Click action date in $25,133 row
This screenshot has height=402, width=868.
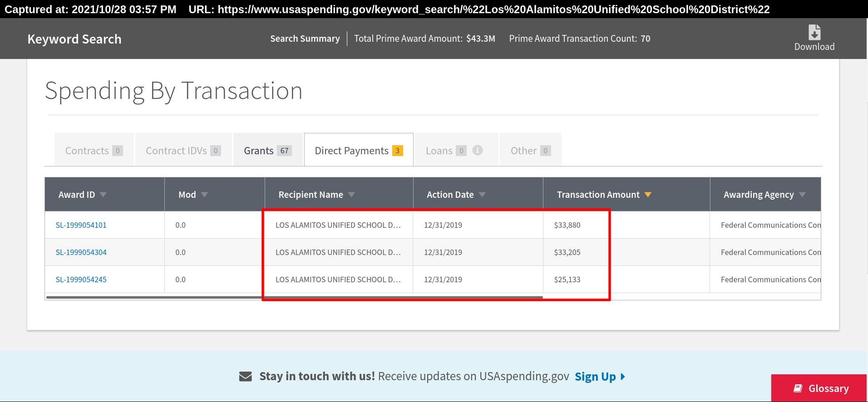tap(443, 279)
